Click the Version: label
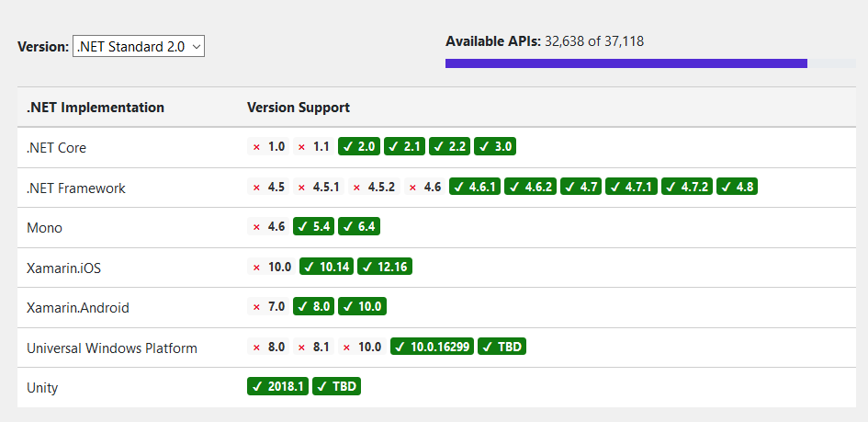This screenshot has width=868, height=422. coord(43,47)
